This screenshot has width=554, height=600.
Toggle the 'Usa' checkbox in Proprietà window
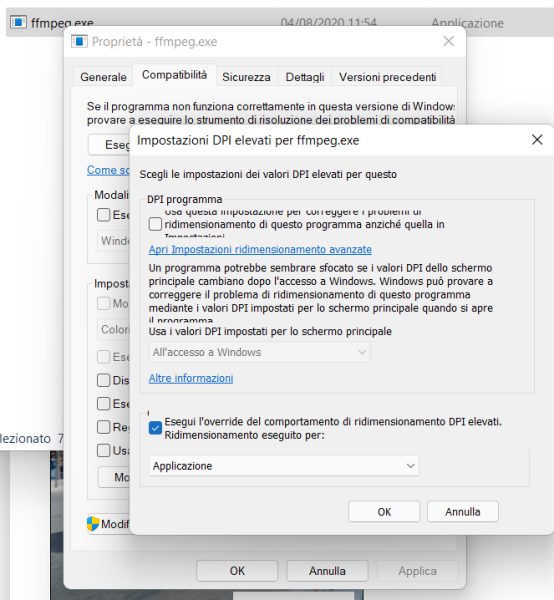coord(103,450)
